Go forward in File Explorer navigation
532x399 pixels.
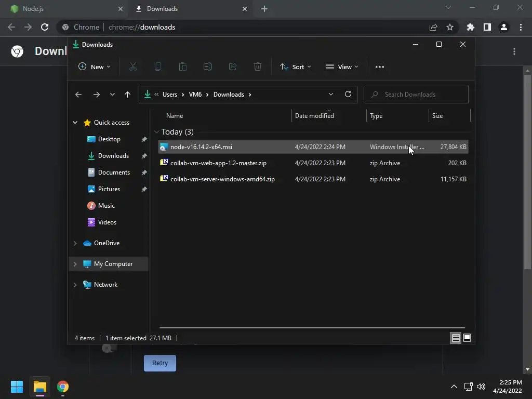[x=96, y=95]
